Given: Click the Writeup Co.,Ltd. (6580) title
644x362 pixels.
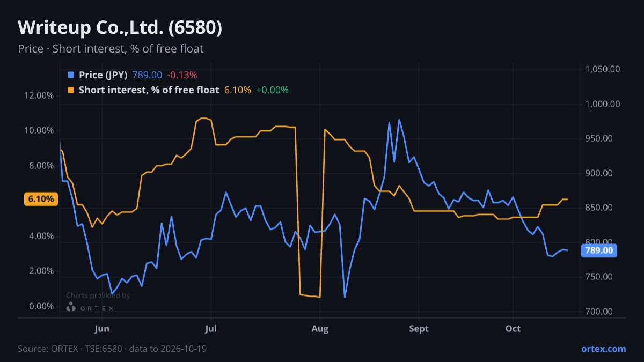Looking at the screenshot, I should click(x=120, y=28).
